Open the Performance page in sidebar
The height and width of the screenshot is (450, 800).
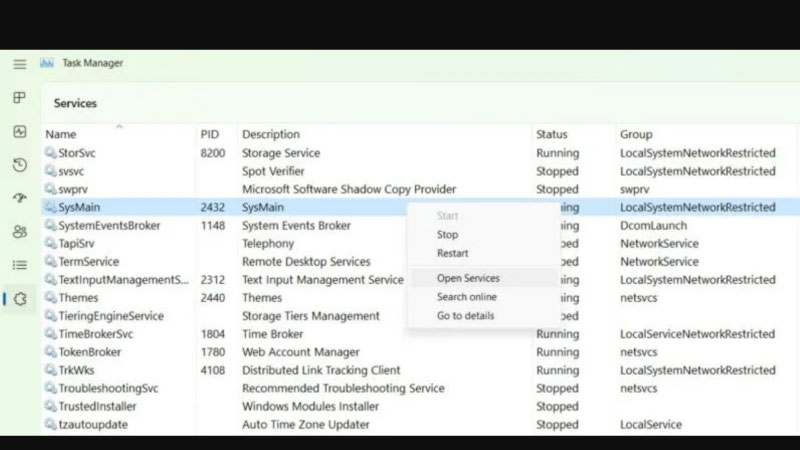coord(19,132)
